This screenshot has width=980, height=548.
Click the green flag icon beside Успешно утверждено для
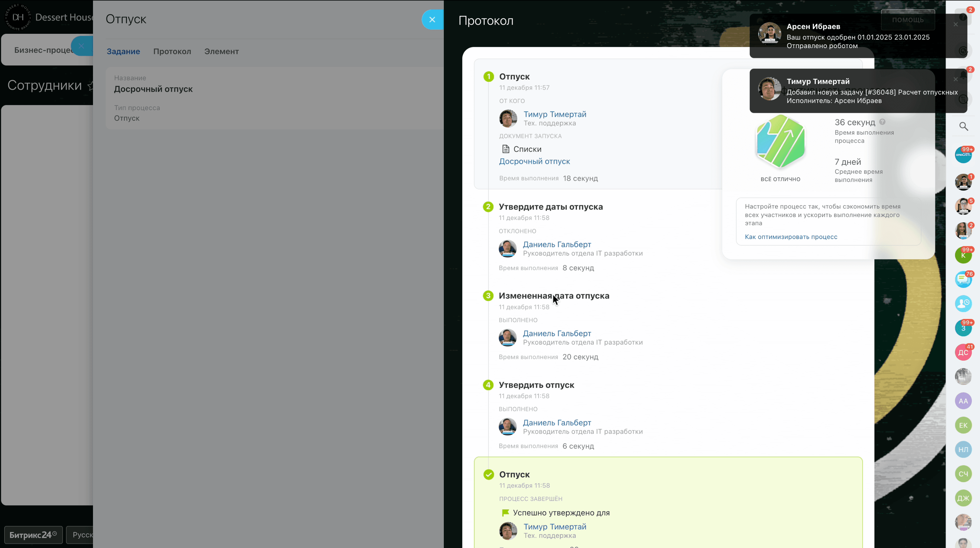pos(505,513)
